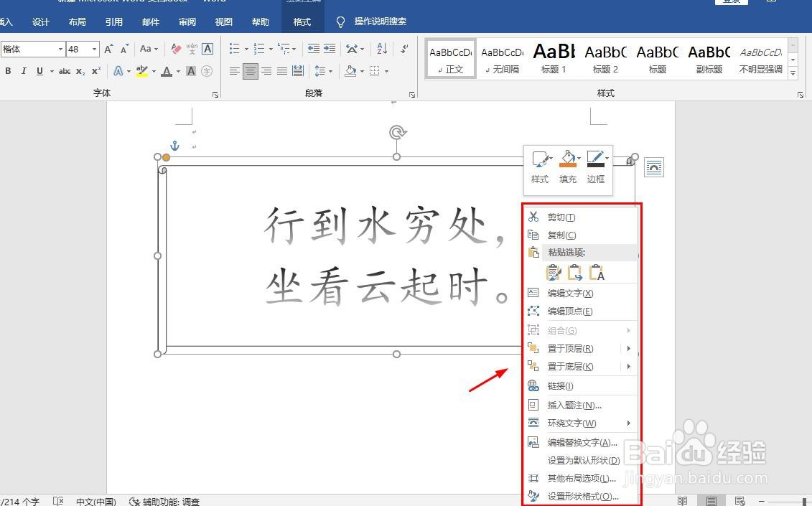Paste keeping source formatting option
Viewport: 812px width, 506px height.
pyautogui.click(x=553, y=272)
